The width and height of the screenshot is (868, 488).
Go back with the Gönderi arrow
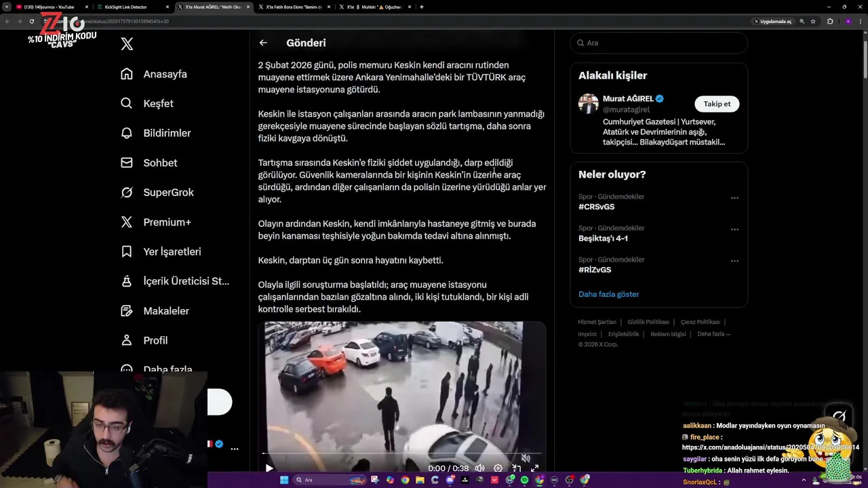(263, 43)
